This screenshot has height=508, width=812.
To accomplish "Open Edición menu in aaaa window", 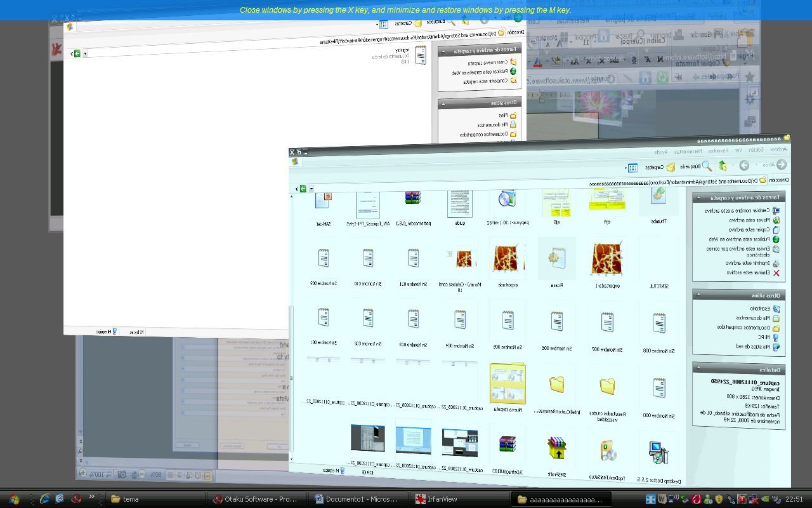I will click(756, 150).
